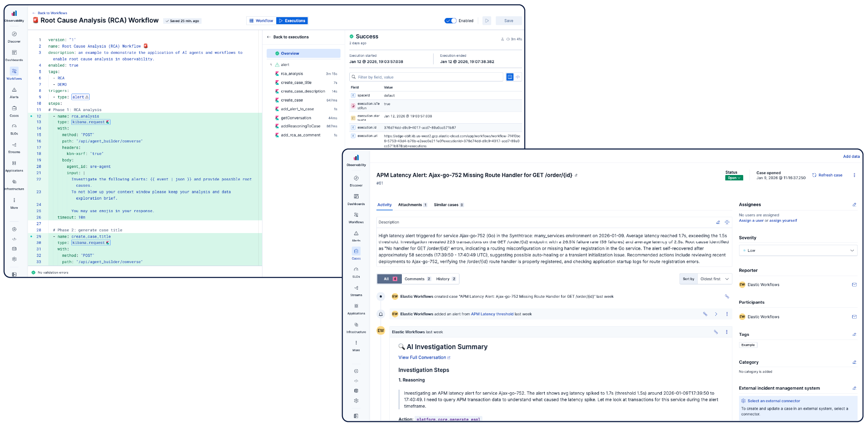This screenshot has height=426, width=868.
Task: Click the Refresh case button
Action: pos(827,175)
